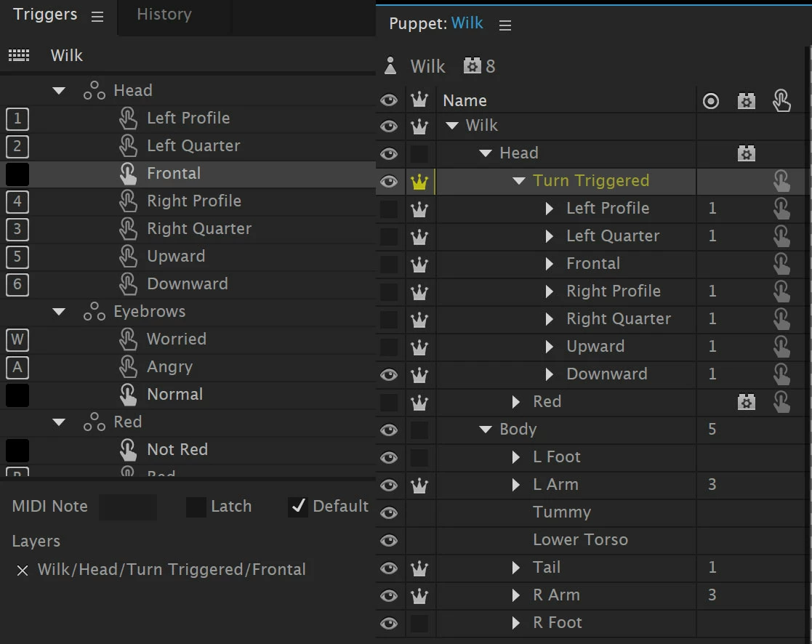Click the swap set icon beside Head
812x644 pixels.
tap(95, 90)
